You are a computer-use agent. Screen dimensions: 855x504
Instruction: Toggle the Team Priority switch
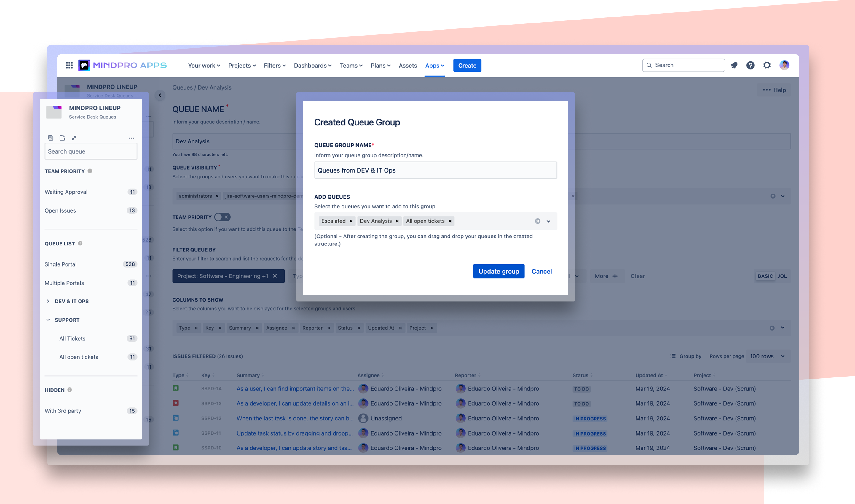[x=222, y=217]
